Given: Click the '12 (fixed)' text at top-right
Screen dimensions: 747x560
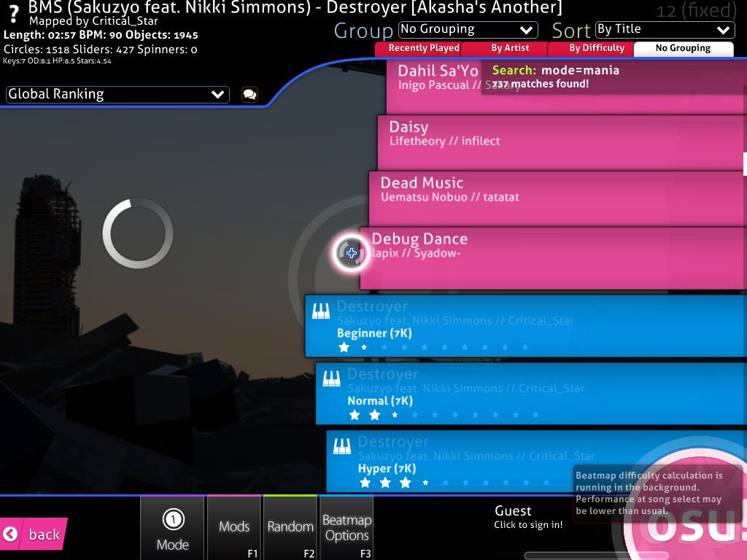Looking at the screenshot, I should pos(696,10).
